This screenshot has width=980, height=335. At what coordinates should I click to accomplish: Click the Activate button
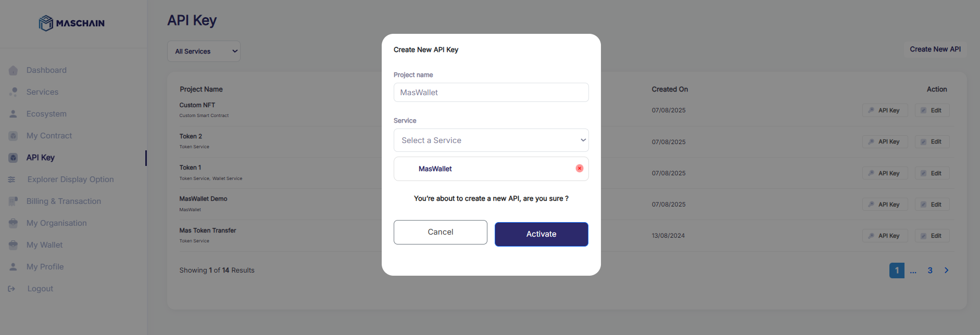(x=542, y=234)
